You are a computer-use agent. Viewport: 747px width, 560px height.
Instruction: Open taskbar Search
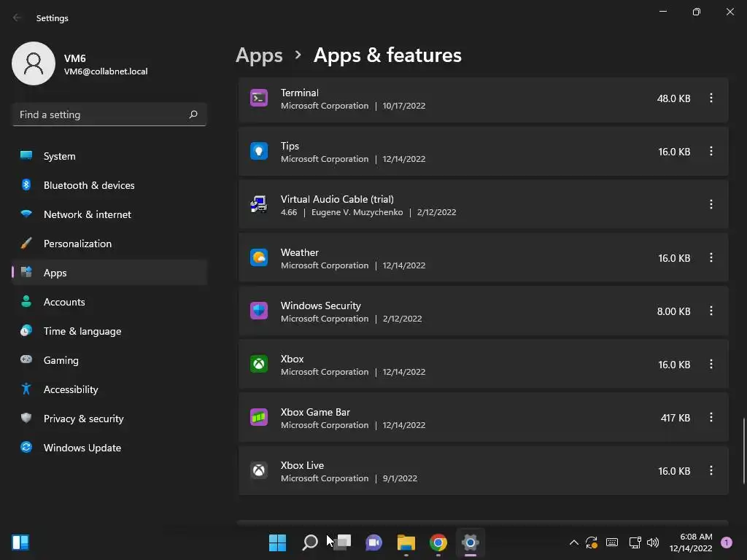click(x=309, y=542)
